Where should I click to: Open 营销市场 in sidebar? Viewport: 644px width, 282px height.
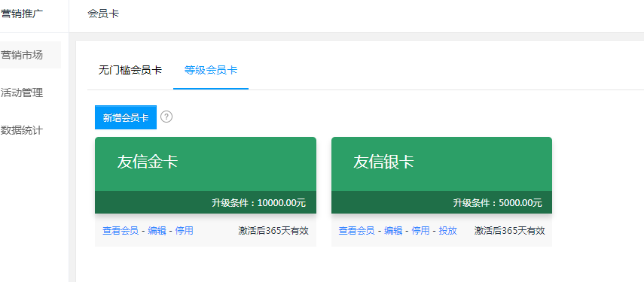click(21, 55)
